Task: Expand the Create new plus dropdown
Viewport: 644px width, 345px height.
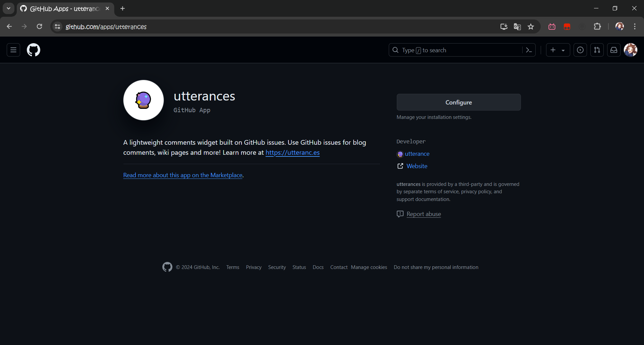Action: point(557,50)
